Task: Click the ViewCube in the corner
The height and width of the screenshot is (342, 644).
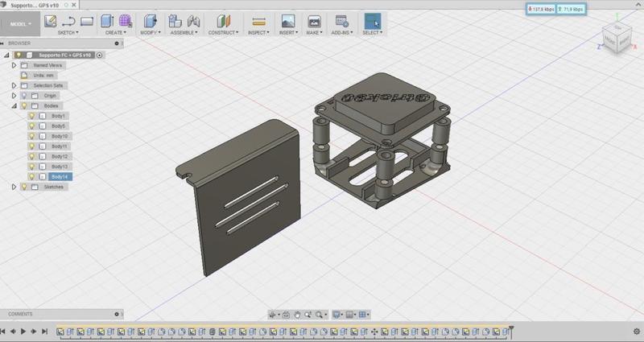Action: [618, 38]
